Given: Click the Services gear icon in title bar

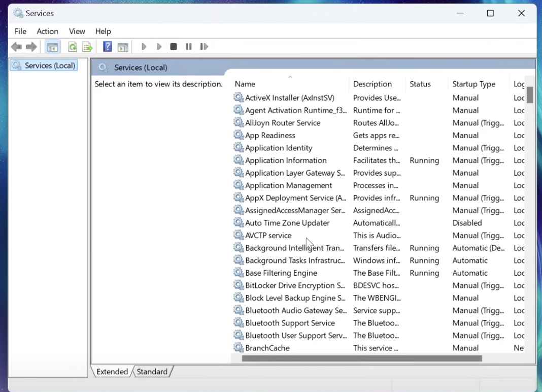Looking at the screenshot, I should point(18,13).
